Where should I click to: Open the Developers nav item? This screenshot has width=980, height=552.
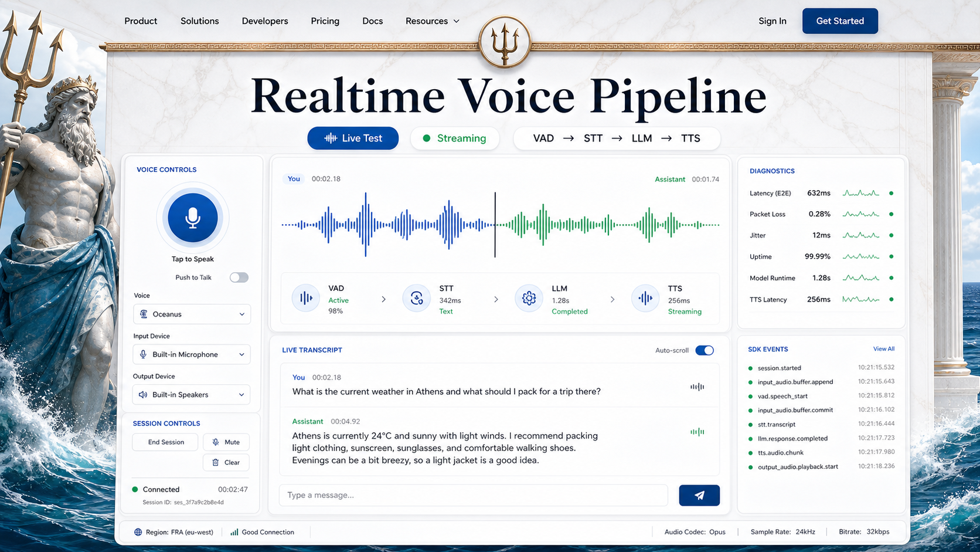265,21
